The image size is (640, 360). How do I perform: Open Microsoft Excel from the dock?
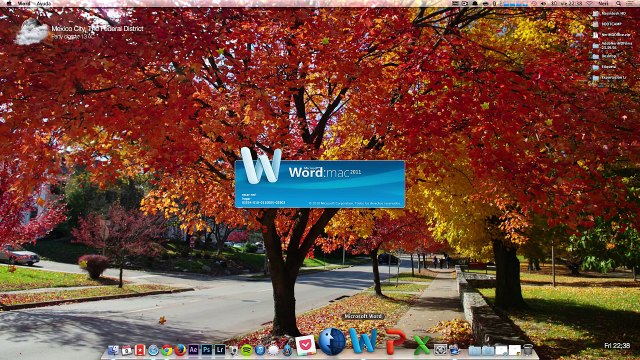(422, 345)
